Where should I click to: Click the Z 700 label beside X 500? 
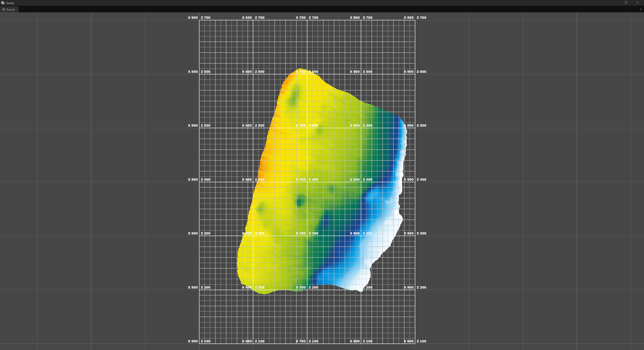pyautogui.click(x=206, y=18)
